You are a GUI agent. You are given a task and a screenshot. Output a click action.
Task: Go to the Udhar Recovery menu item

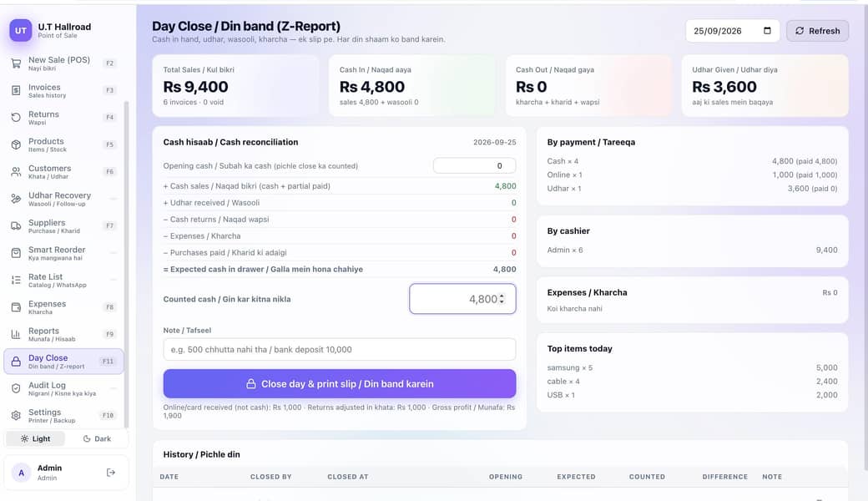tap(63, 199)
